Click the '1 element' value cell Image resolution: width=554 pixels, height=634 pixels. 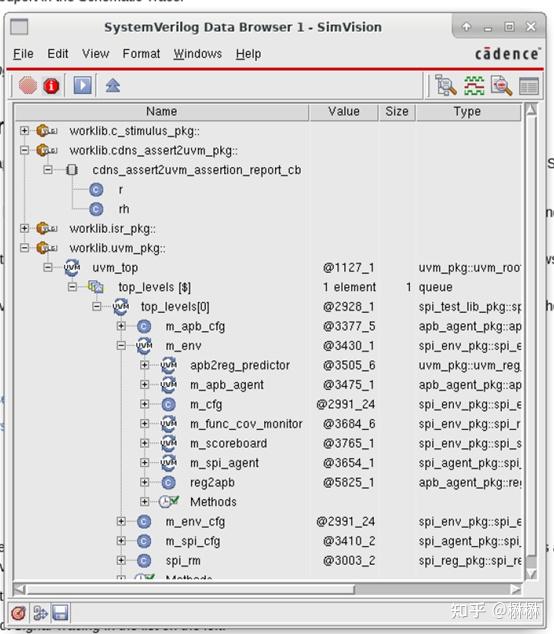coord(349,287)
